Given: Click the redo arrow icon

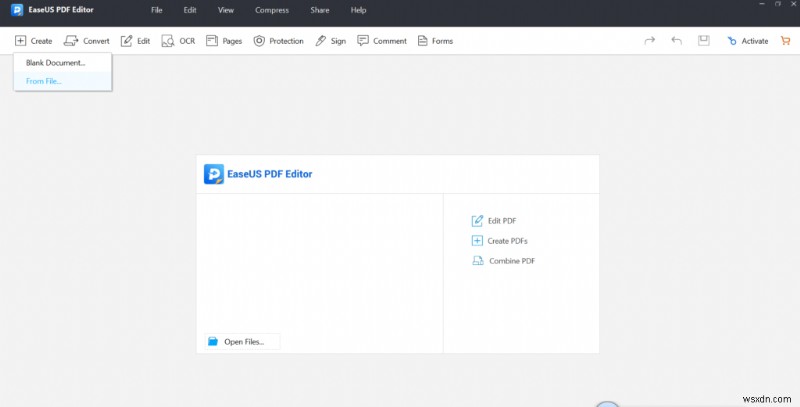Looking at the screenshot, I should (x=650, y=41).
